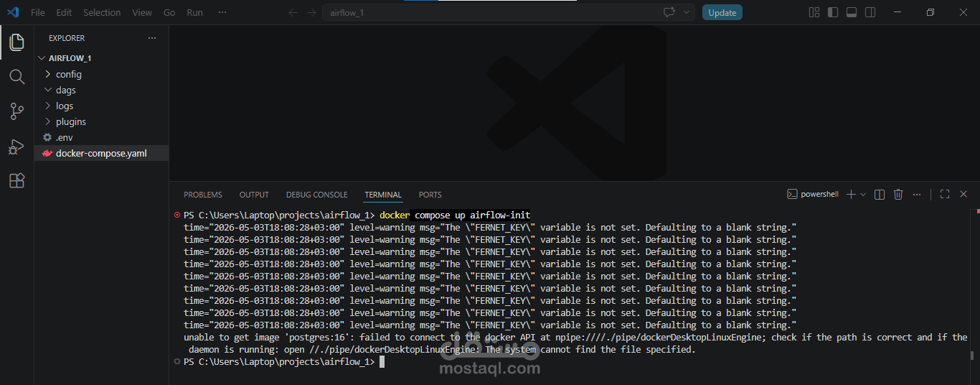Screen dimensions: 980x385
Task: Open the Run and Debug view
Action: click(17, 147)
